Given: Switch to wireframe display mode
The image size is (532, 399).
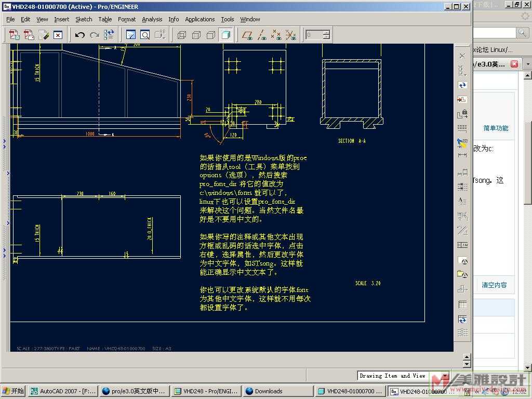Looking at the screenshot, I should pos(182,35).
